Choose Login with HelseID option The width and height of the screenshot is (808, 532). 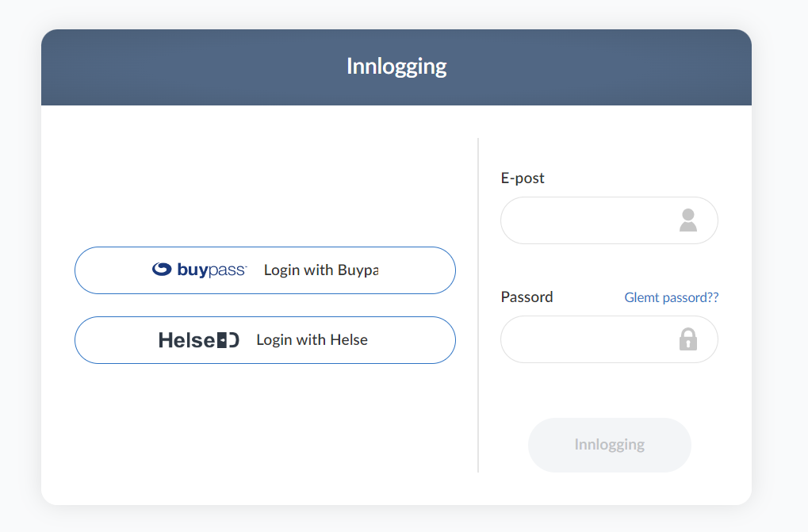265,340
